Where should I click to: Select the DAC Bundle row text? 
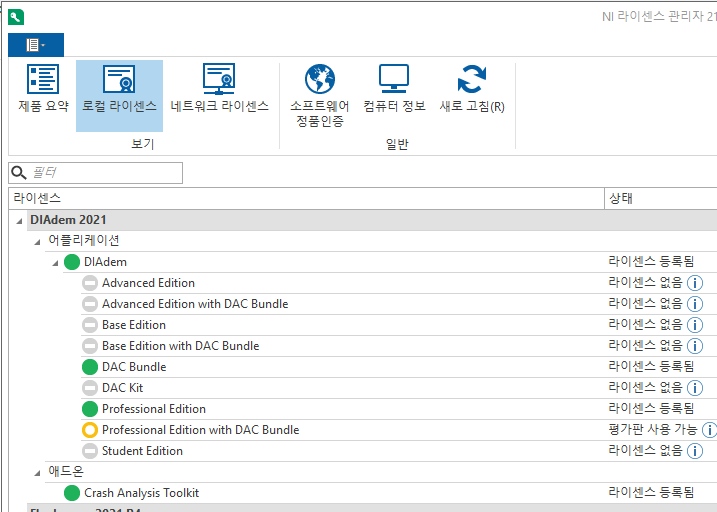(x=134, y=367)
